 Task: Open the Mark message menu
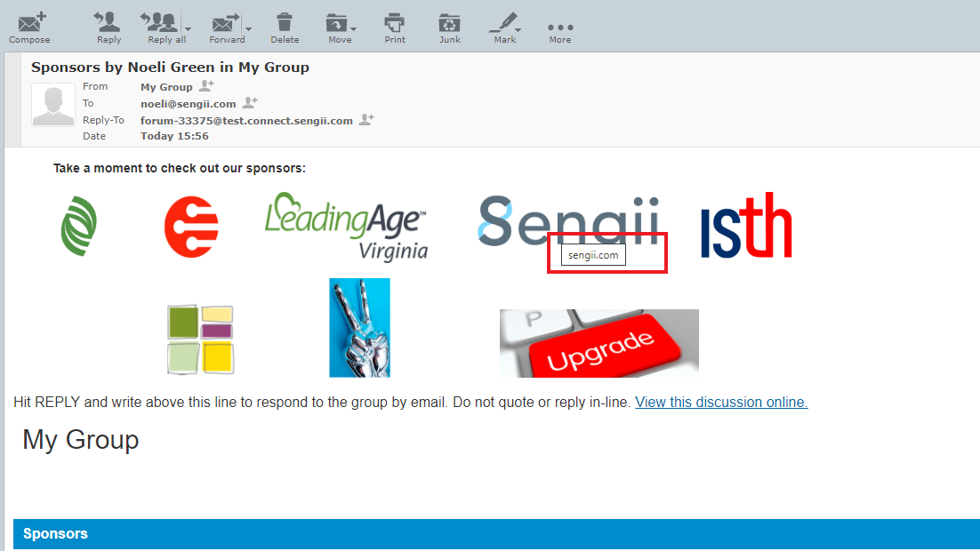[505, 28]
